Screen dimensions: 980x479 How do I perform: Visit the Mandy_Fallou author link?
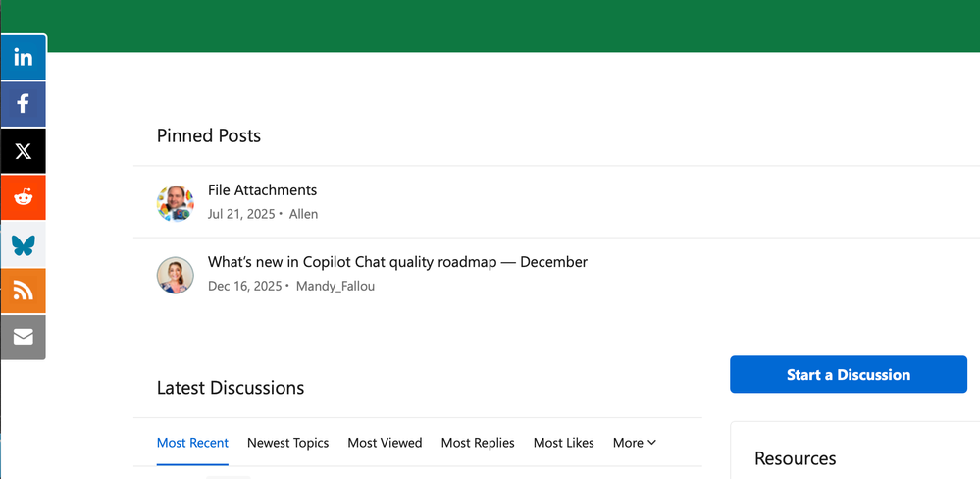coord(335,287)
